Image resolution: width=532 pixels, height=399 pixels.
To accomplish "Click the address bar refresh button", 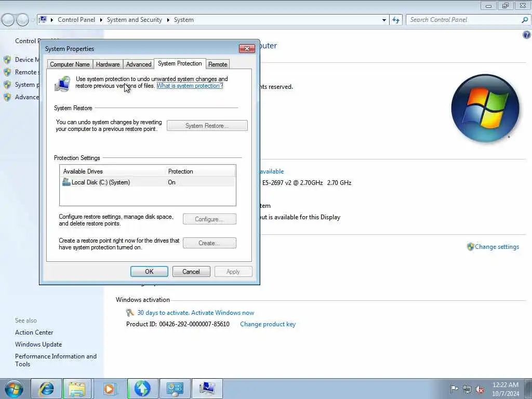I will [395, 20].
